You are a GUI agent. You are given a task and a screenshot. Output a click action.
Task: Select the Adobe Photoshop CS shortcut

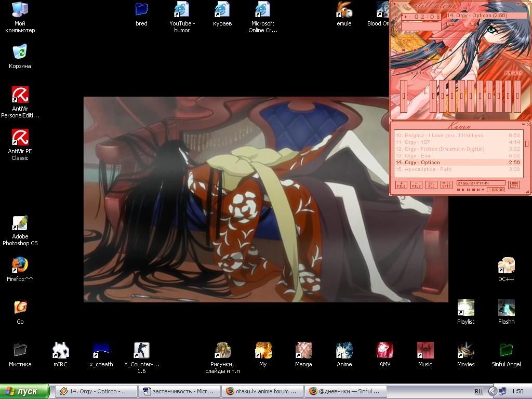pos(20,230)
